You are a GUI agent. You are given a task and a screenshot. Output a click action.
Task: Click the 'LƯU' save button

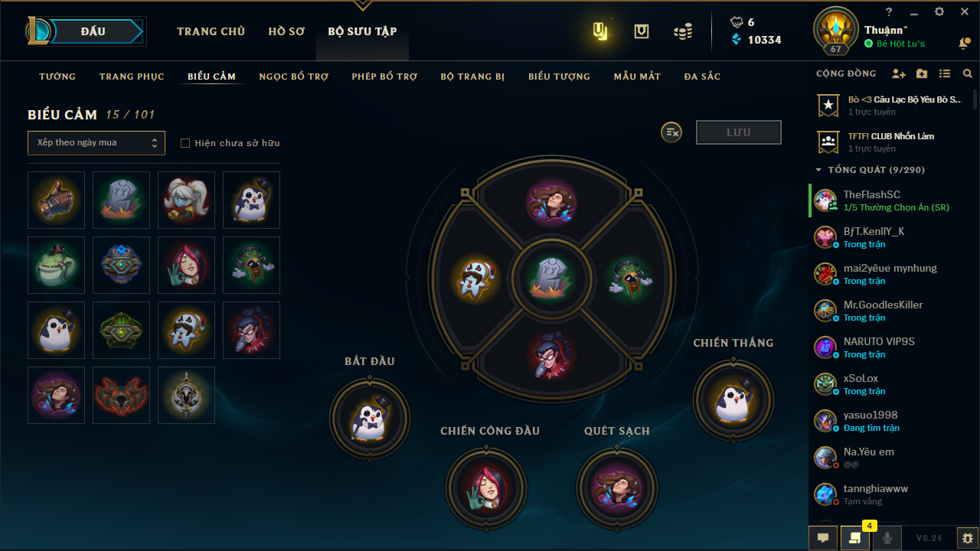[x=739, y=132]
